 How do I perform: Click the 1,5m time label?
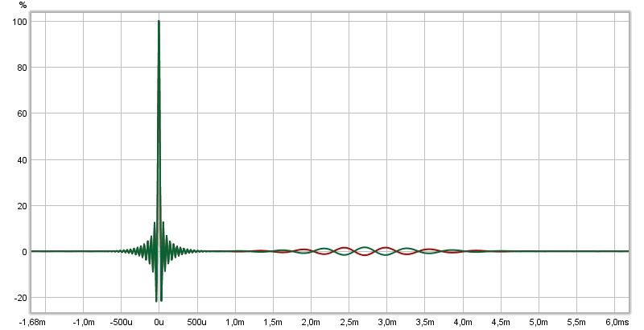pos(273,323)
